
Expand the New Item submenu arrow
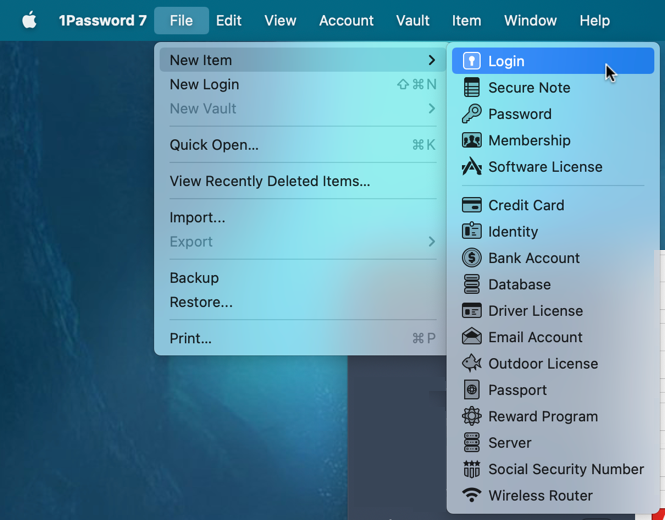[x=431, y=60]
